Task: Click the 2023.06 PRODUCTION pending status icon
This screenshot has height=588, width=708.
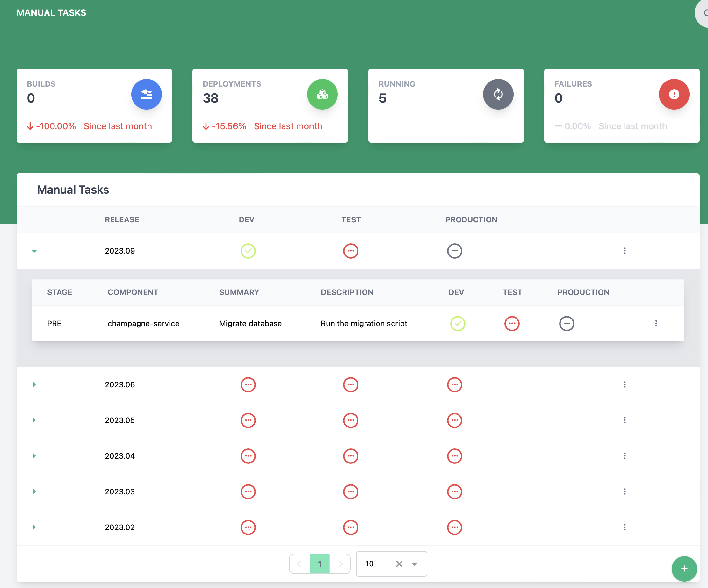Action: 454,384
